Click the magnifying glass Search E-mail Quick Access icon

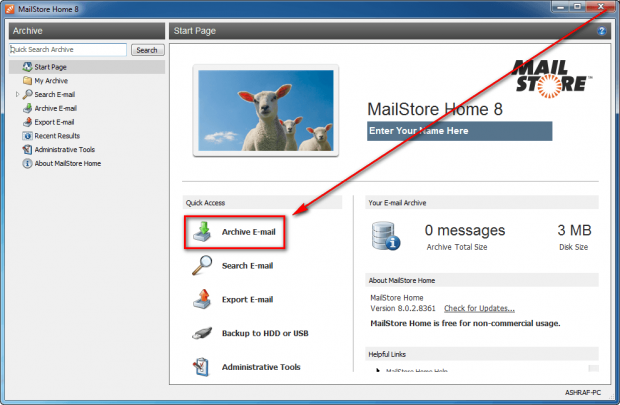pos(202,265)
